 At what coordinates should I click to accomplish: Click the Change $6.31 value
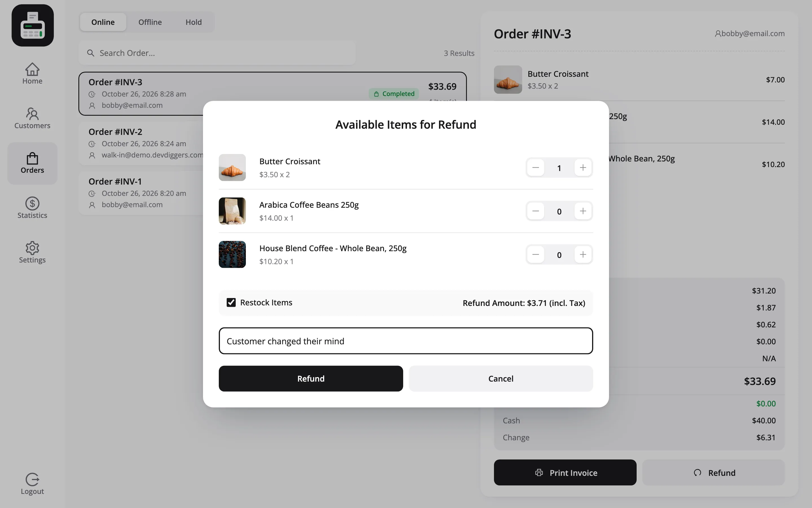[x=766, y=437]
